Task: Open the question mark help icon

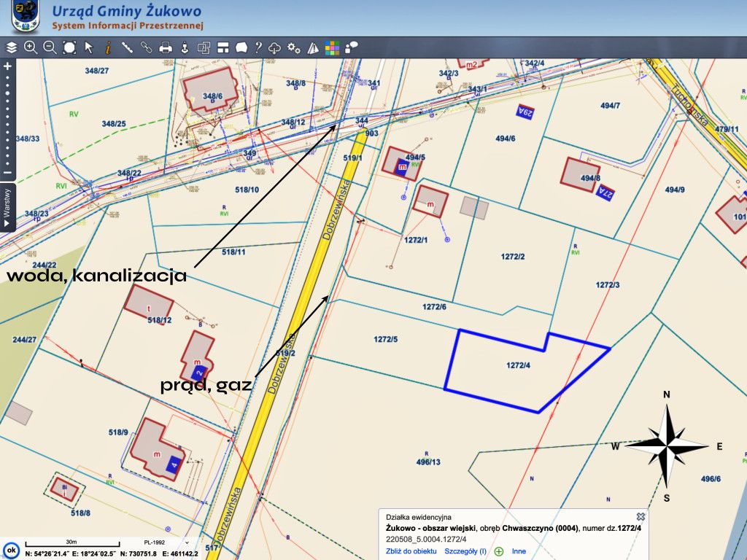Action: click(x=258, y=47)
